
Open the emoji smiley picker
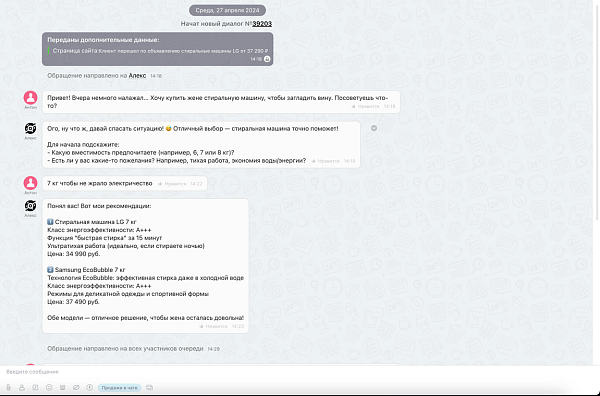(49, 388)
